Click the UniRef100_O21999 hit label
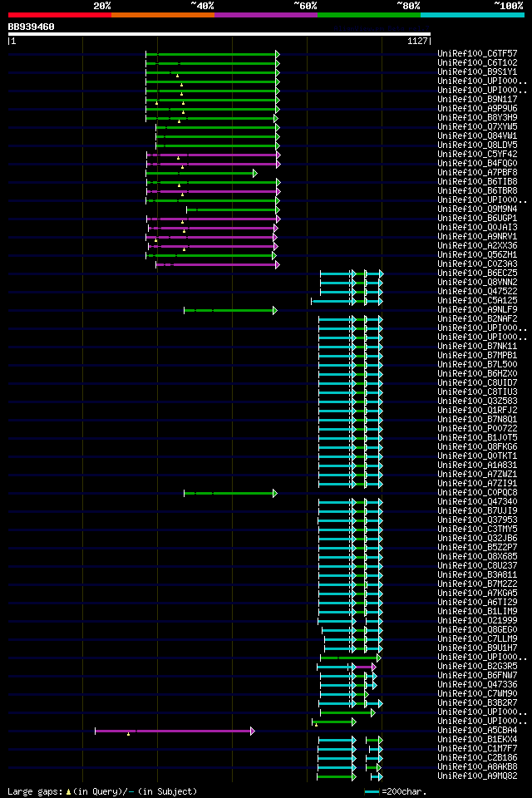Screen dimensions: 532x798 [x=477, y=621]
